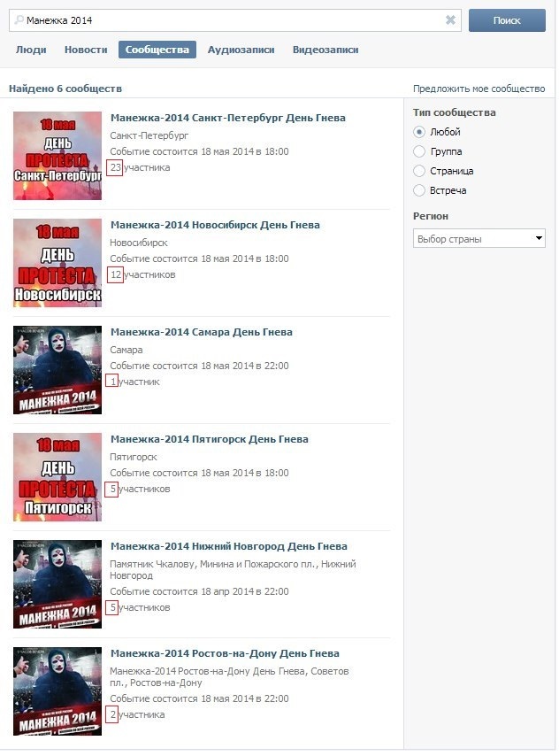
Task: Open Манежка-2014 Нижний Новгород День Гнева link
Action: tap(229, 546)
